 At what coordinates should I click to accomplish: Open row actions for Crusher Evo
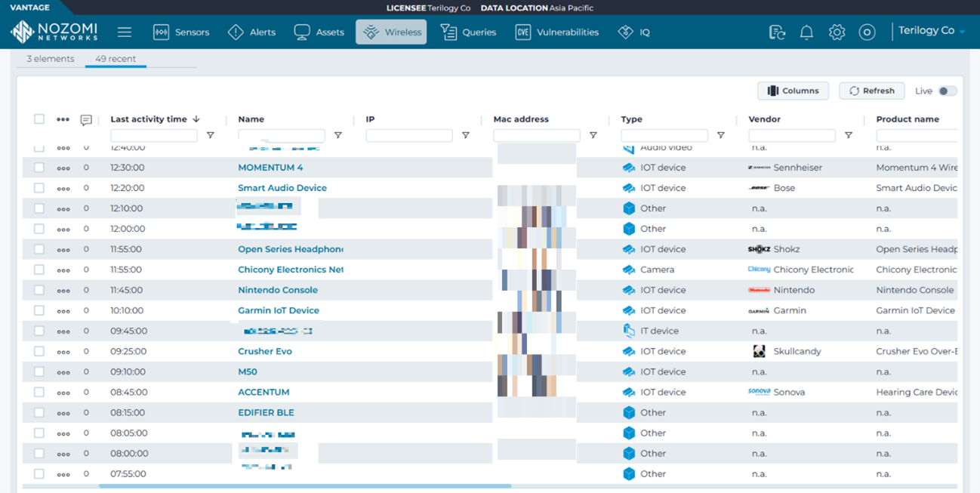tap(63, 351)
